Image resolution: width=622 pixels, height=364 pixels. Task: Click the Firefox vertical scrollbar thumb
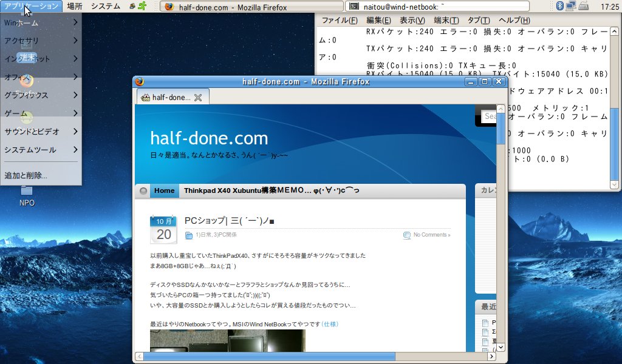[x=501, y=129]
